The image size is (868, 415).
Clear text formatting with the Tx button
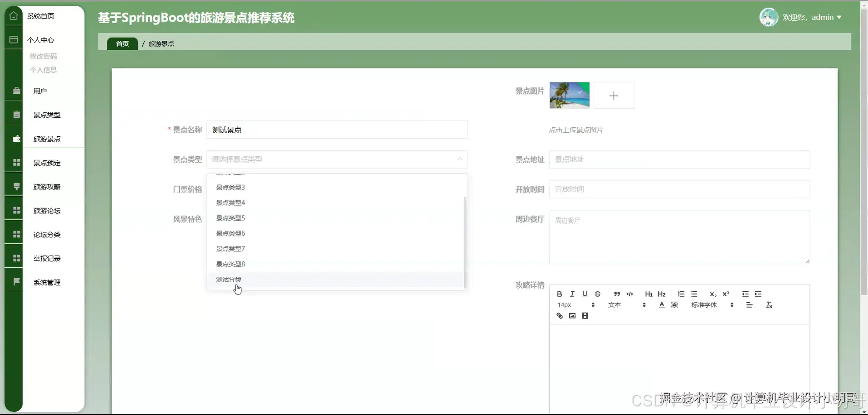[769, 305]
